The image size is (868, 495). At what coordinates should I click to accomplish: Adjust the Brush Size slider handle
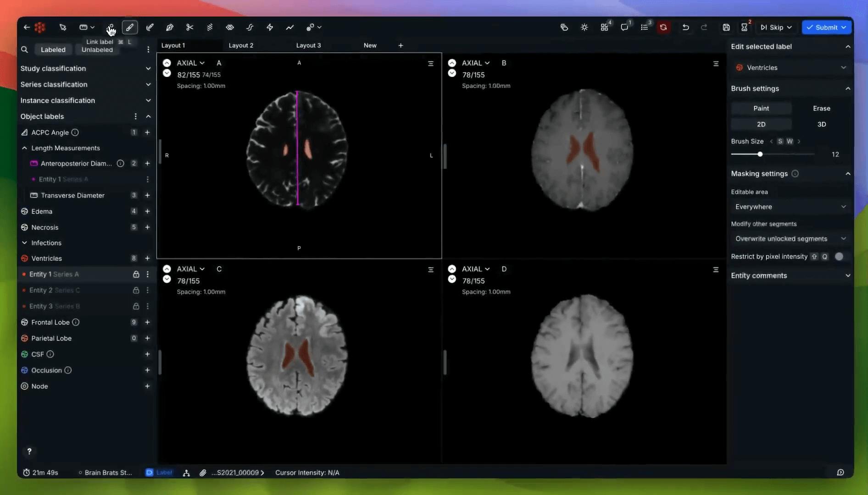pyautogui.click(x=760, y=154)
